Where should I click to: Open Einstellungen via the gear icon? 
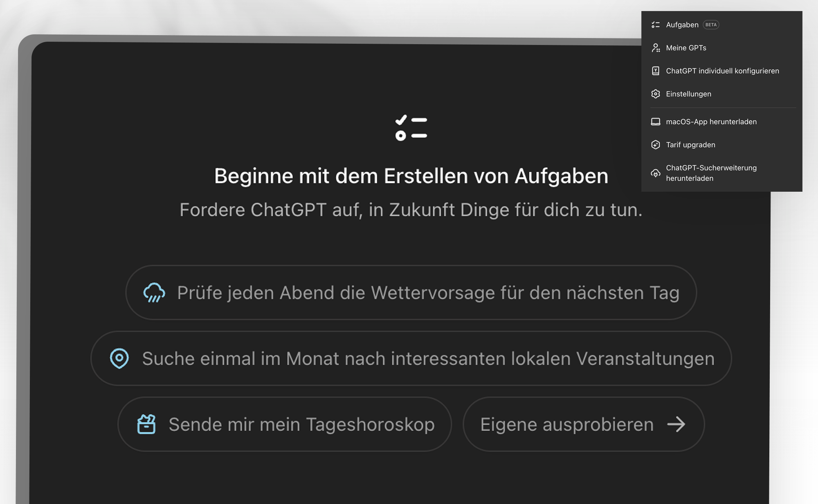pyautogui.click(x=656, y=94)
